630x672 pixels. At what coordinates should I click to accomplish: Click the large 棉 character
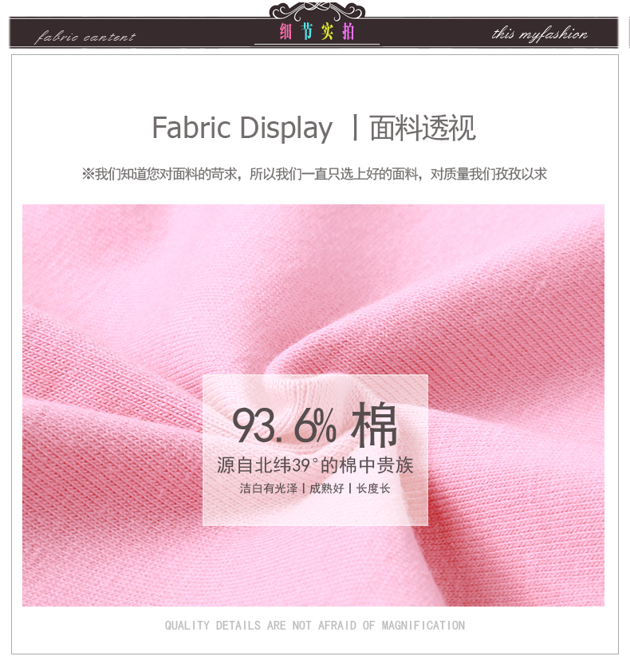click(x=374, y=425)
